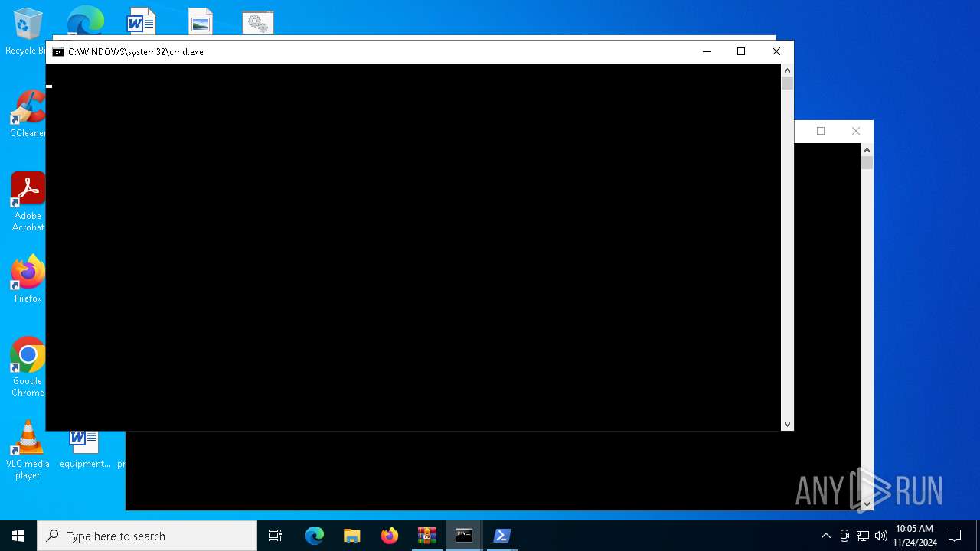Open File Explorer from the taskbar
Image resolution: width=980 pixels, height=551 pixels.
352,536
